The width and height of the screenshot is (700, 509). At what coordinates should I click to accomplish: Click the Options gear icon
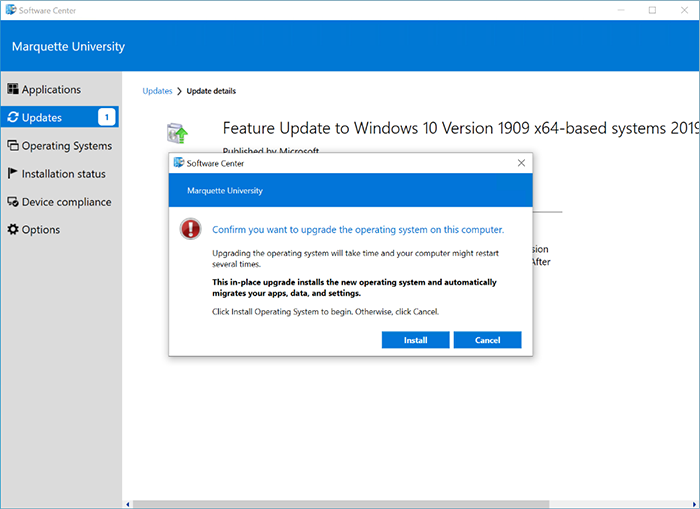coord(13,230)
